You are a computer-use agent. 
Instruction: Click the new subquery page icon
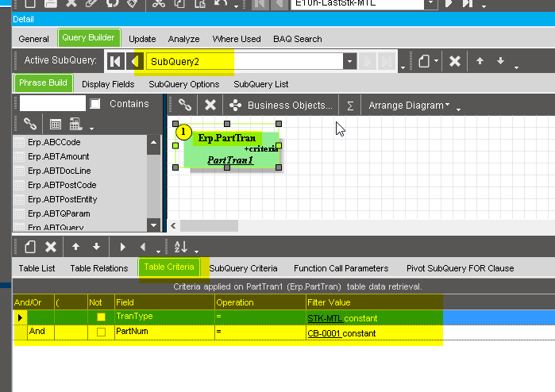tap(424, 61)
